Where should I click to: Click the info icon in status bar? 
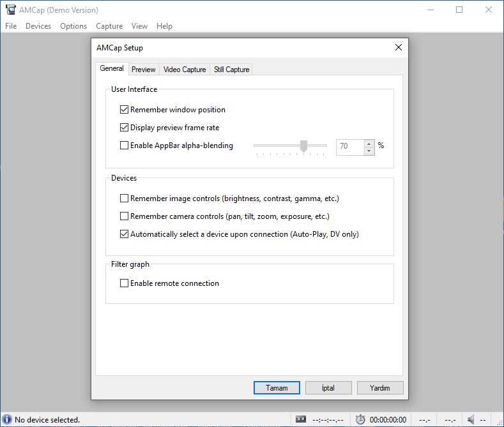[x=7, y=419]
